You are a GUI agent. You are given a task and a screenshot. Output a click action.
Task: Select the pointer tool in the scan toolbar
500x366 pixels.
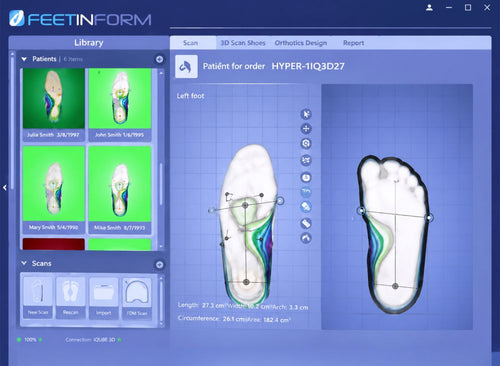(306, 114)
